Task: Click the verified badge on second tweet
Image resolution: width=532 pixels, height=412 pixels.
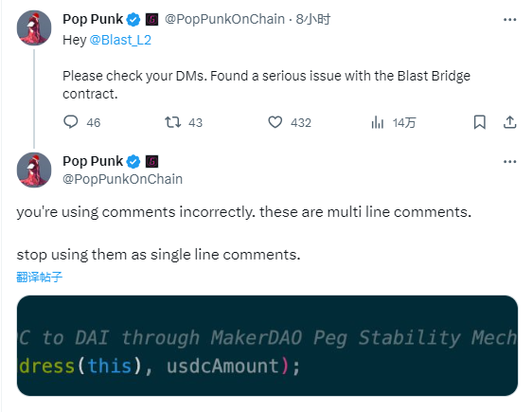Action: pyautogui.click(x=133, y=162)
